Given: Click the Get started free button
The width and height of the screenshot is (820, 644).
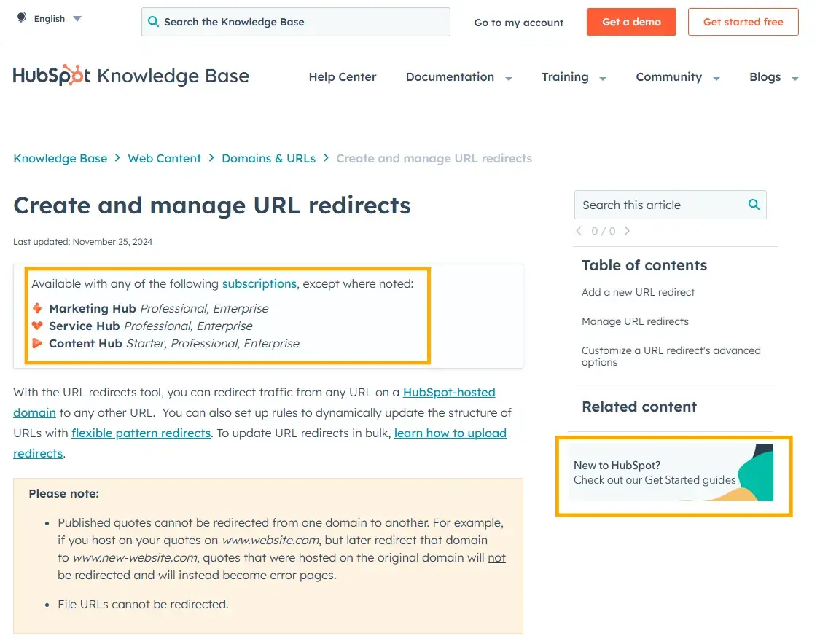Looking at the screenshot, I should (x=743, y=22).
